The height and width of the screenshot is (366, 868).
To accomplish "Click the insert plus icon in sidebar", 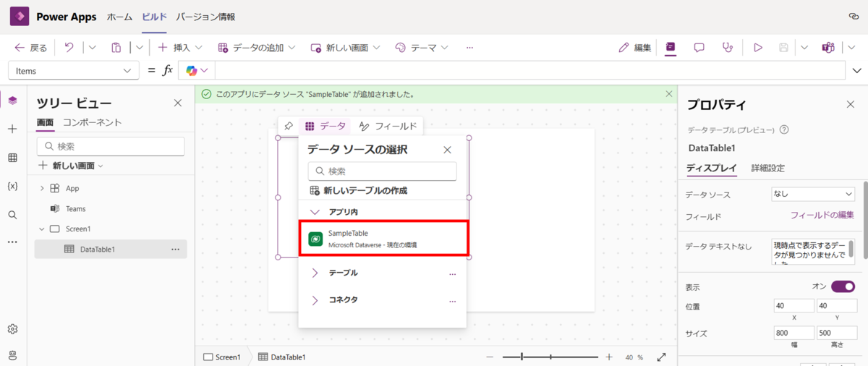I will coord(12,129).
